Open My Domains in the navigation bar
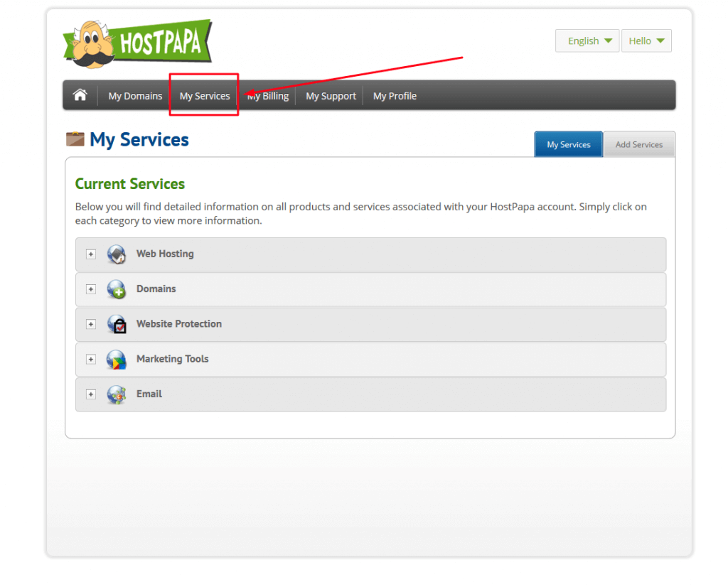This screenshot has width=728, height=587. [x=135, y=96]
